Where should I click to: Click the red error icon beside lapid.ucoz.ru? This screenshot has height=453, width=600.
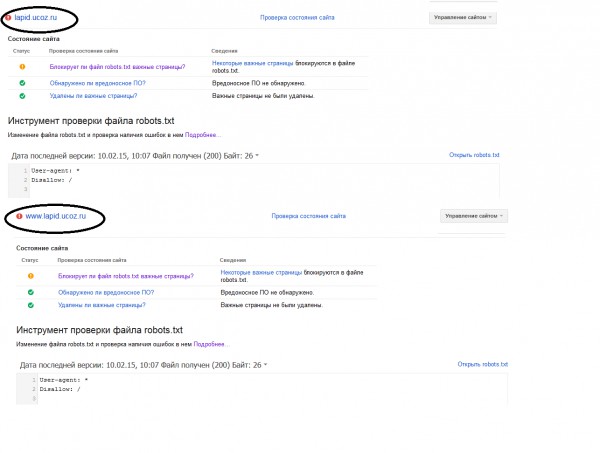point(8,18)
